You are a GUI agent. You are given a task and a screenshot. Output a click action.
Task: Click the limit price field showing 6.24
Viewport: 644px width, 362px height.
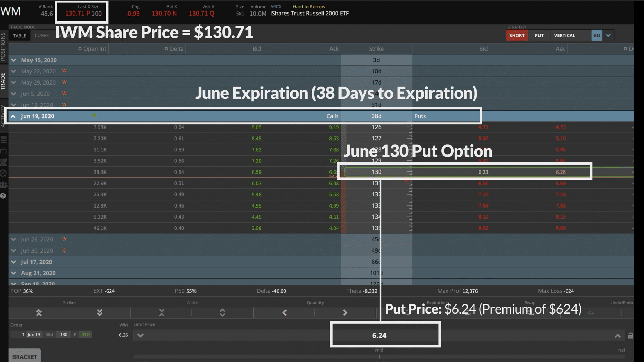point(379,336)
